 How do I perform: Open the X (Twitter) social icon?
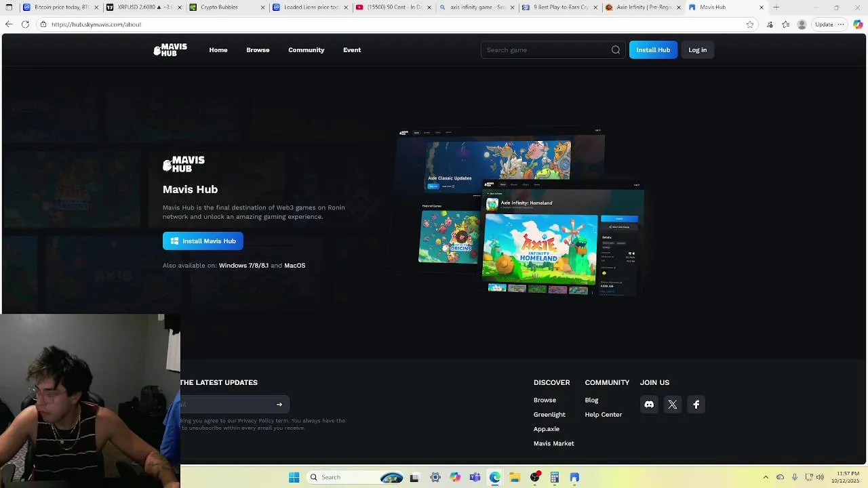pyautogui.click(x=673, y=405)
